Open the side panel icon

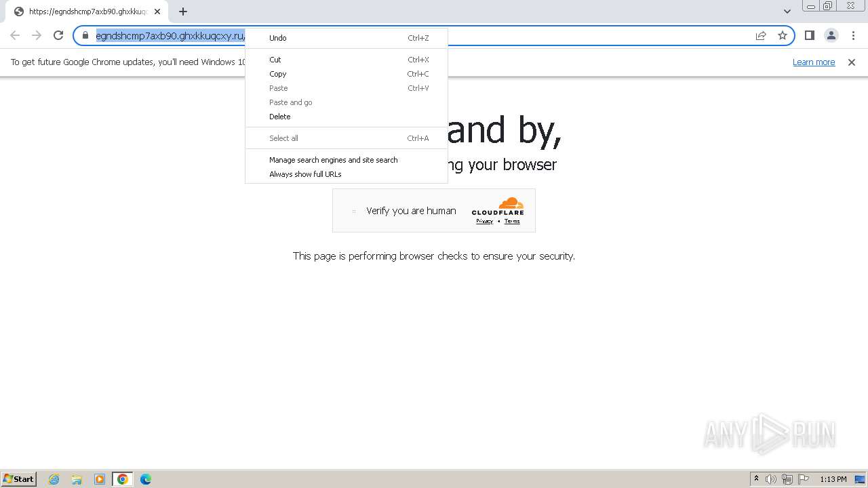coord(809,35)
